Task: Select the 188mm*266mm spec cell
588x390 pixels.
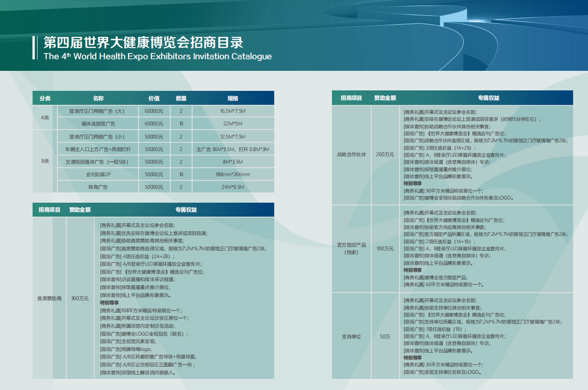Action: click(x=233, y=175)
